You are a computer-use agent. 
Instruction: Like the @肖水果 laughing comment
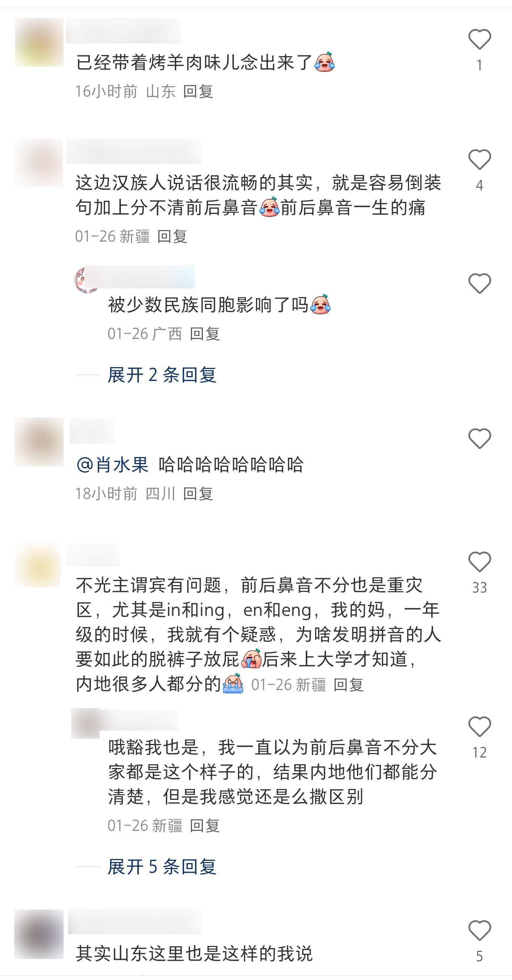[x=479, y=438]
